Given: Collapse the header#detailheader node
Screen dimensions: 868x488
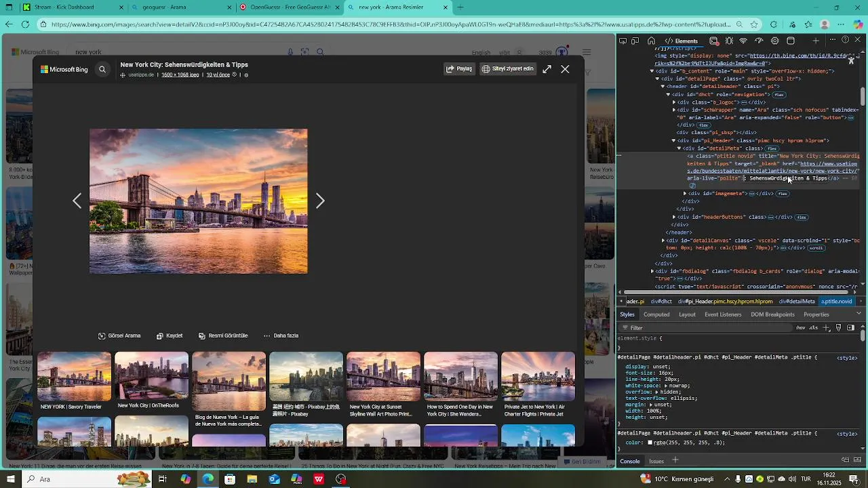Looking at the screenshot, I should point(663,87).
